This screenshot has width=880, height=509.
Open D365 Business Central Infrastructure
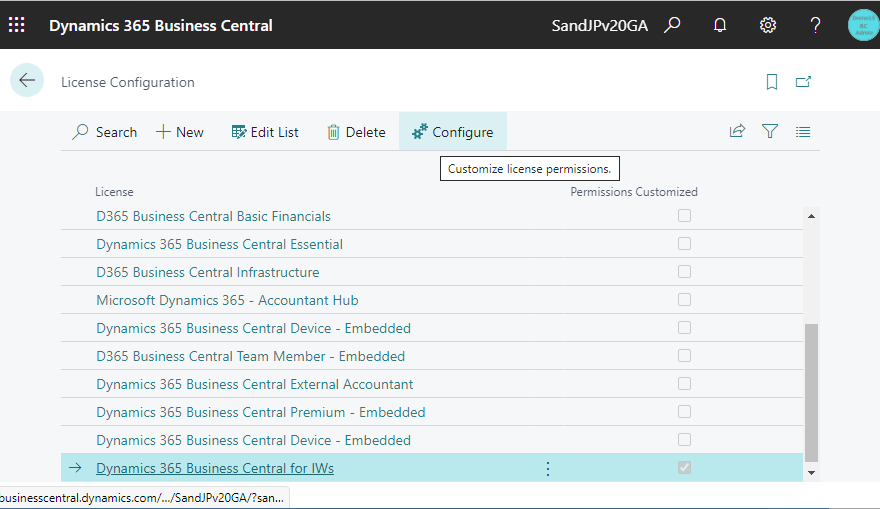point(208,272)
